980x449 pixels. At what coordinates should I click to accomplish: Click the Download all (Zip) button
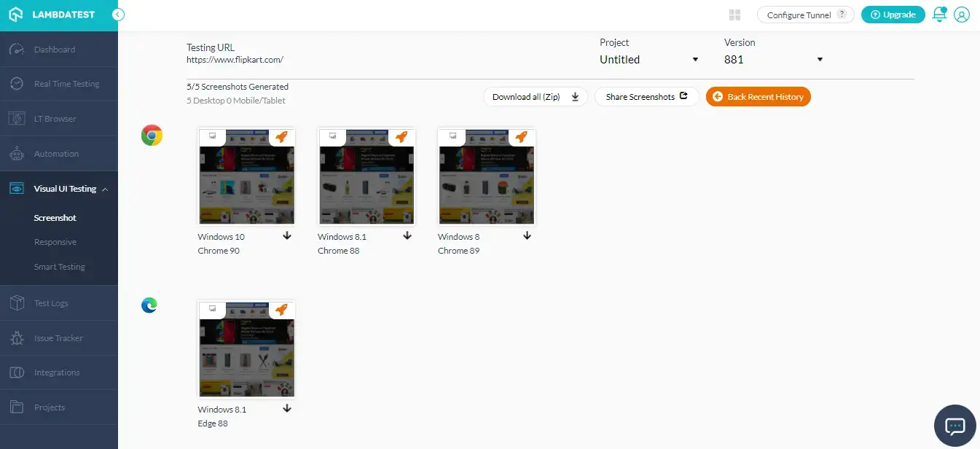(535, 97)
